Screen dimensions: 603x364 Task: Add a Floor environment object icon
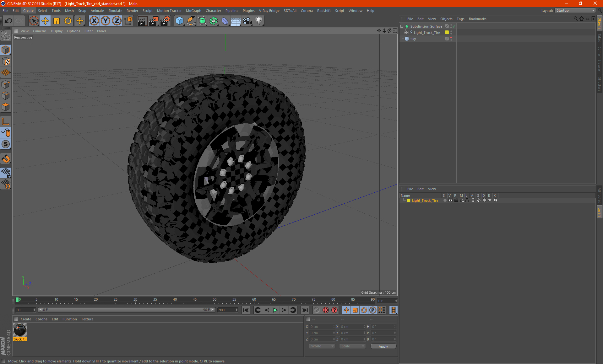pyautogui.click(x=236, y=21)
